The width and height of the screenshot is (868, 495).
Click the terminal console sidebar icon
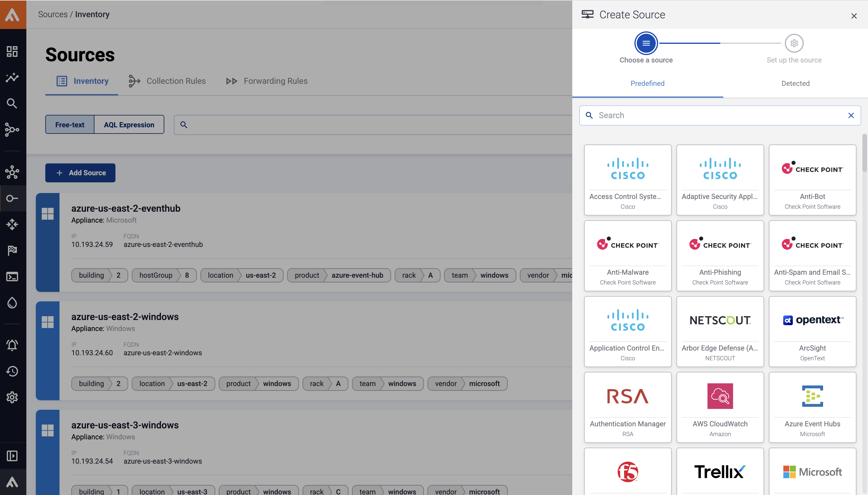(x=12, y=277)
